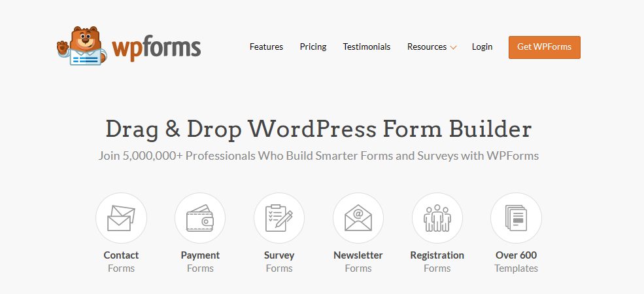The width and height of the screenshot is (644, 294).
Task: Choose the Registration Forms people icon
Action: tap(437, 218)
